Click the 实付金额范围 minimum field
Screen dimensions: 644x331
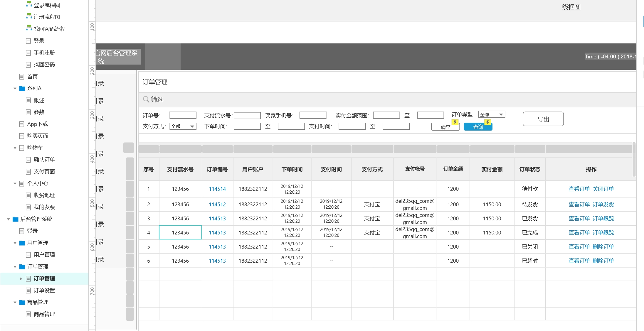[x=386, y=115]
